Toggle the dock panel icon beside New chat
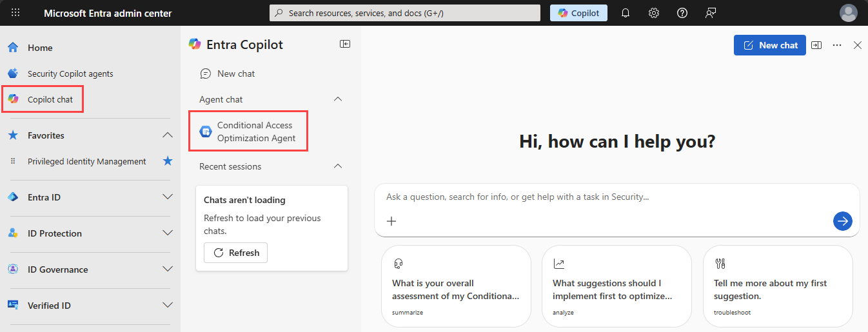The height and width of the screenshot is (332, 868). (x=816, y=45)
